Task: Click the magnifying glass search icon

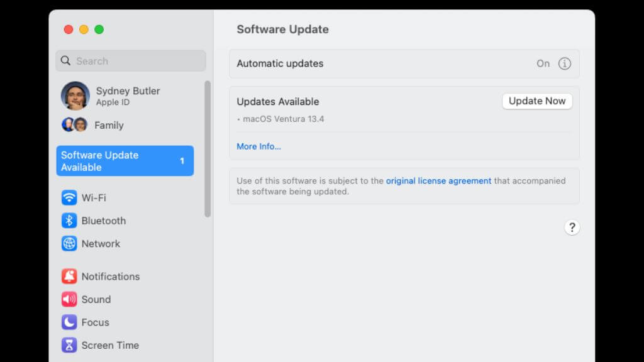Action: [x=65, y=61]
